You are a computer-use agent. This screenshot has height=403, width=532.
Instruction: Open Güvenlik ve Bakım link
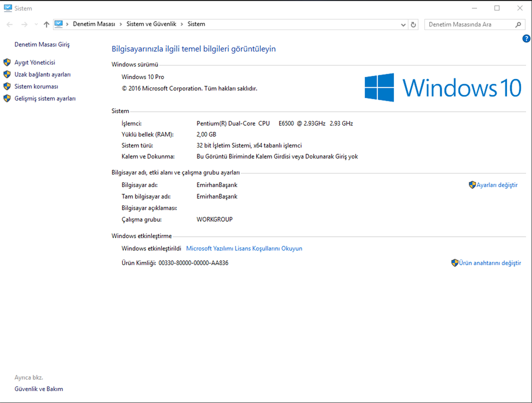pyautogui.click(x=39, y=389)
